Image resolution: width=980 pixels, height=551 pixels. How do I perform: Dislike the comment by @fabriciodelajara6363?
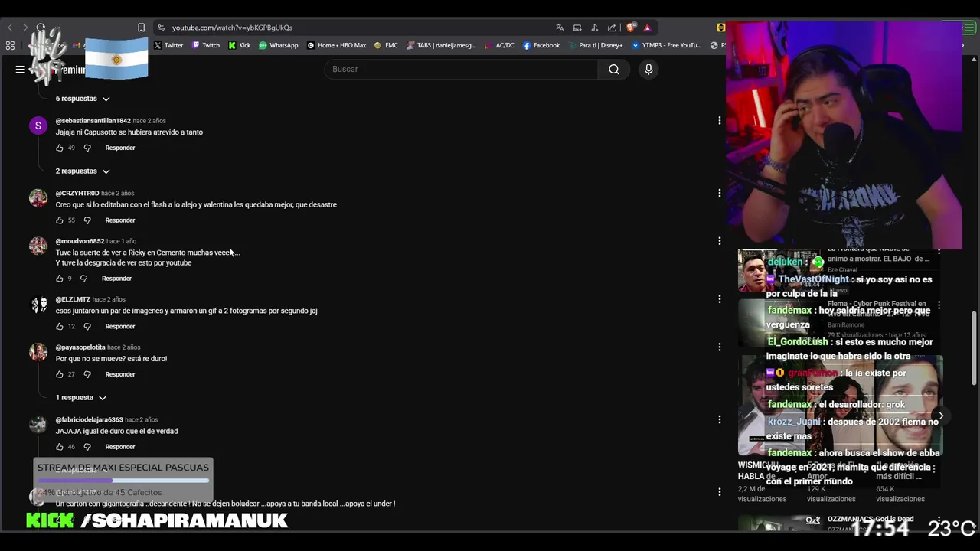coord(87,447)
